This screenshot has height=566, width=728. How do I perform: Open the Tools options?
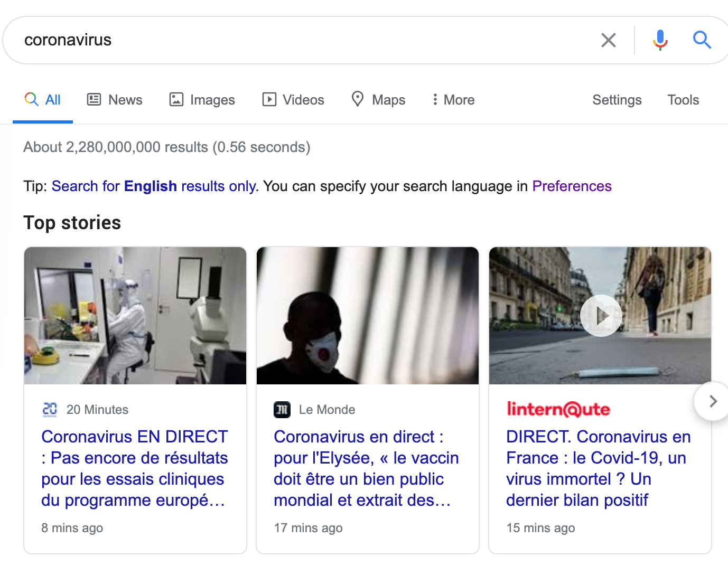pyautogui.click(x=683, y=100)
